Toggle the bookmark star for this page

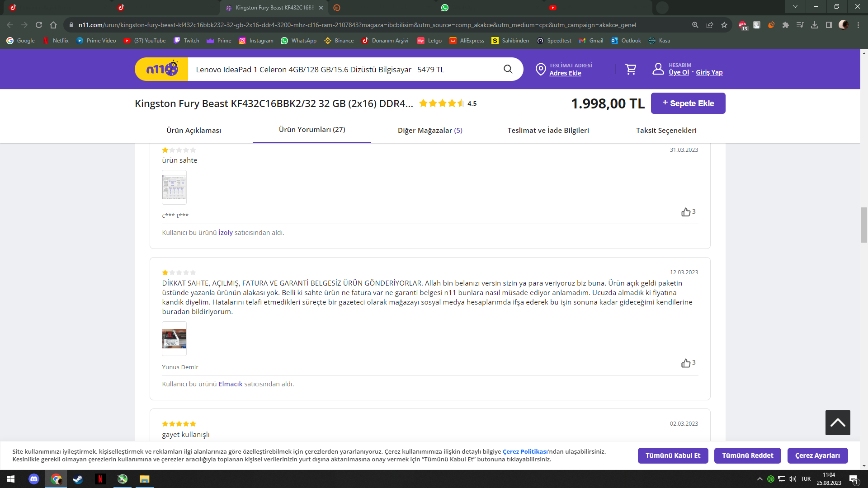pos(724,25)
